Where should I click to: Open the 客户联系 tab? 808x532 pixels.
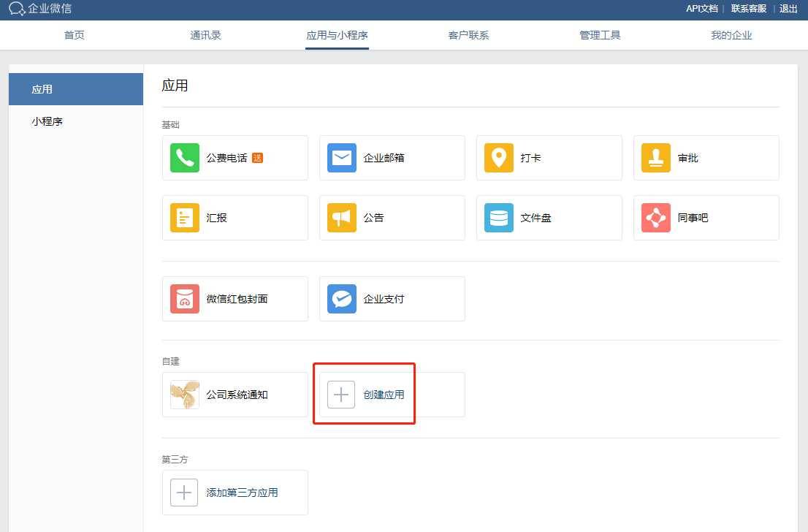[468, 35]
